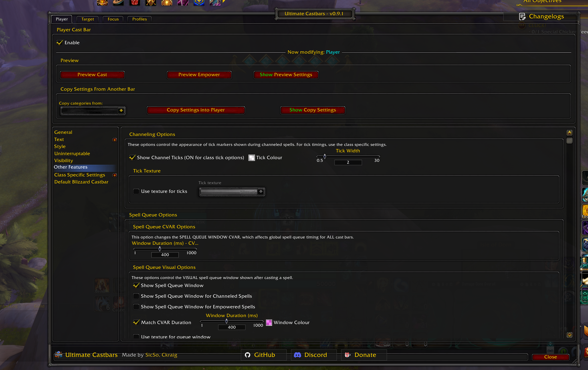Screen dimensions: 588x370
Task: Click the 'Spell Queue CVAR Options' heading
Action: tap(164, 227)
